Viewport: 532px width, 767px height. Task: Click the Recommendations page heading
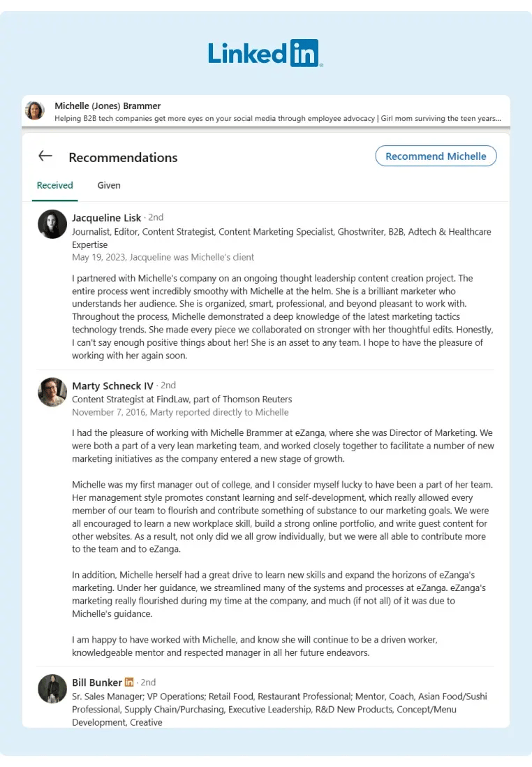pos(124,157)
